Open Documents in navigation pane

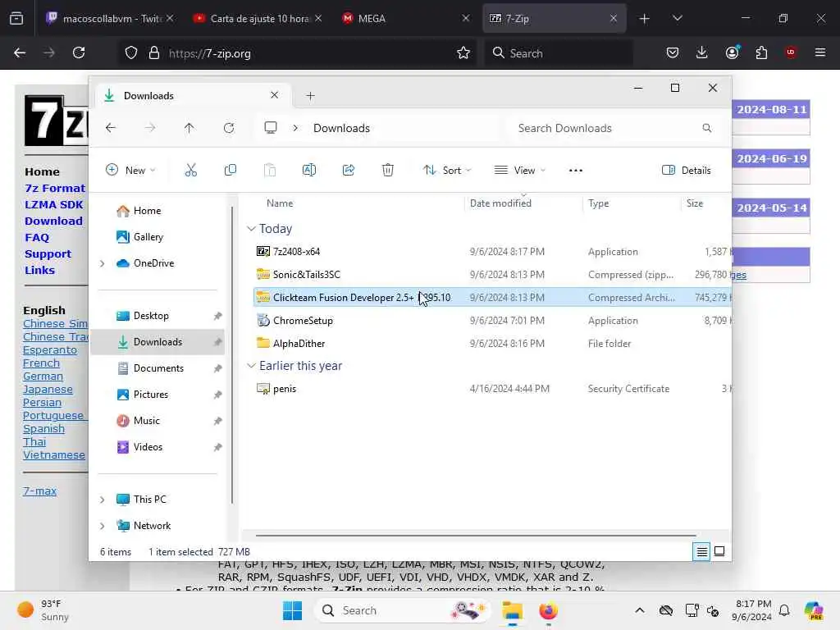(x=158, y=368)
